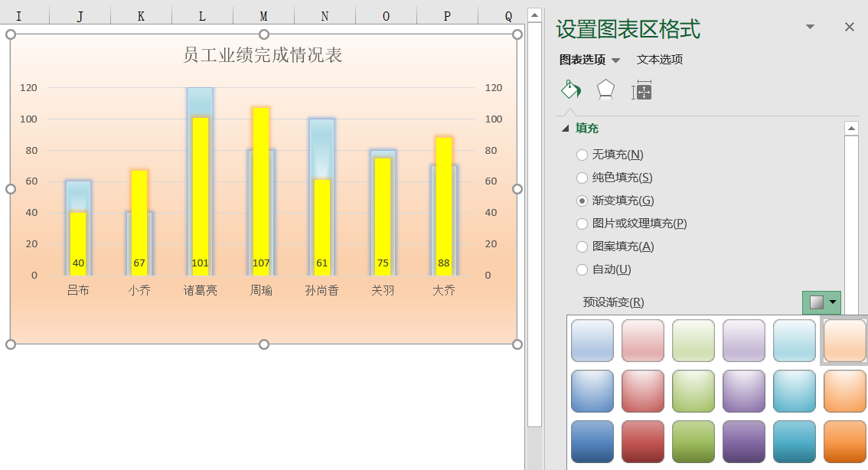Screen dimensions: 868x470
Task: Open the Fill & Line paint bucket tab
Action: coord(571,90)
